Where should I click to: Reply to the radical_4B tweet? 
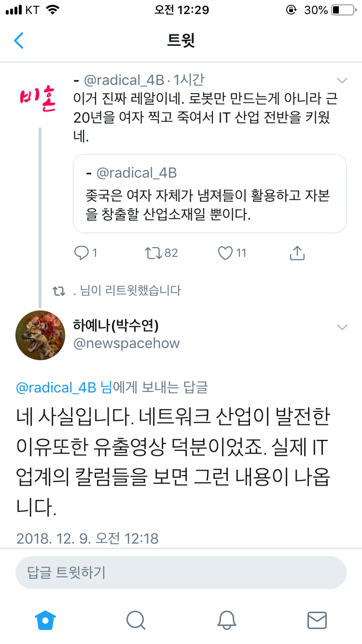[x=82, y=252]
